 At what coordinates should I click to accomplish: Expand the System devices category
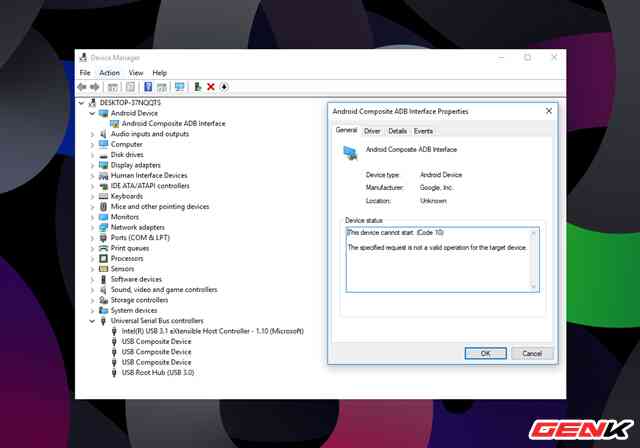92,310
